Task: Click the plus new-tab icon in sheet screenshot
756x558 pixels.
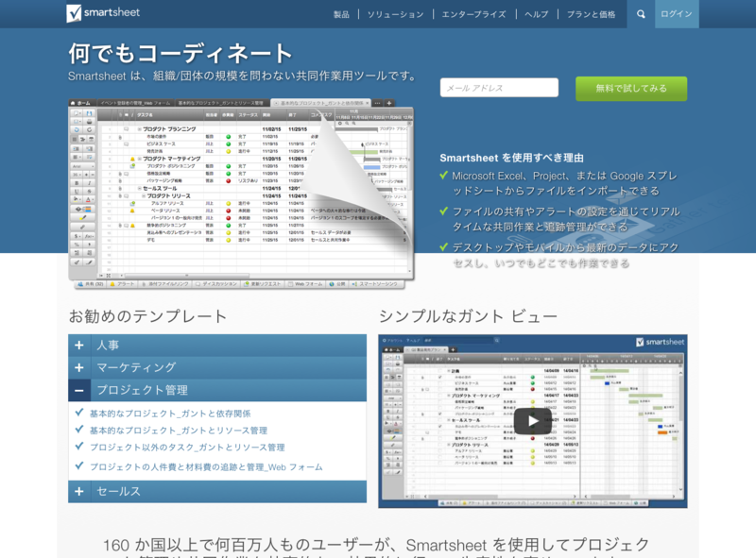Action: (389, 103)
